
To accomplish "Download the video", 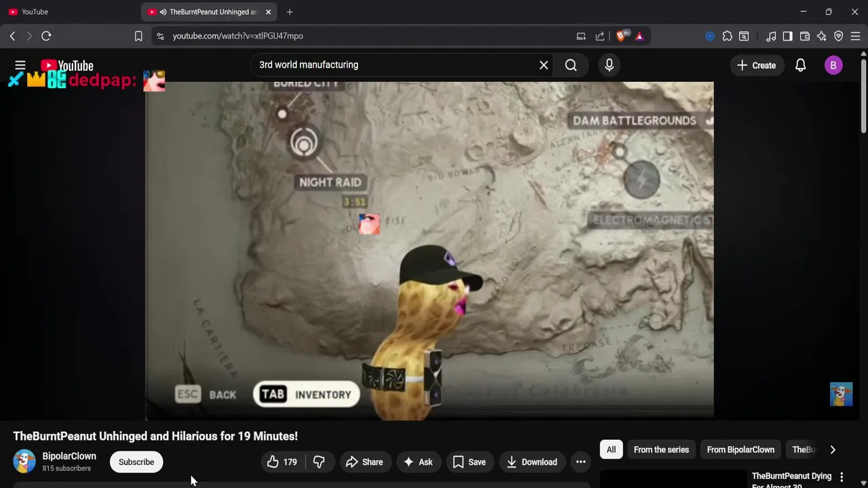I will pos(532,462).
